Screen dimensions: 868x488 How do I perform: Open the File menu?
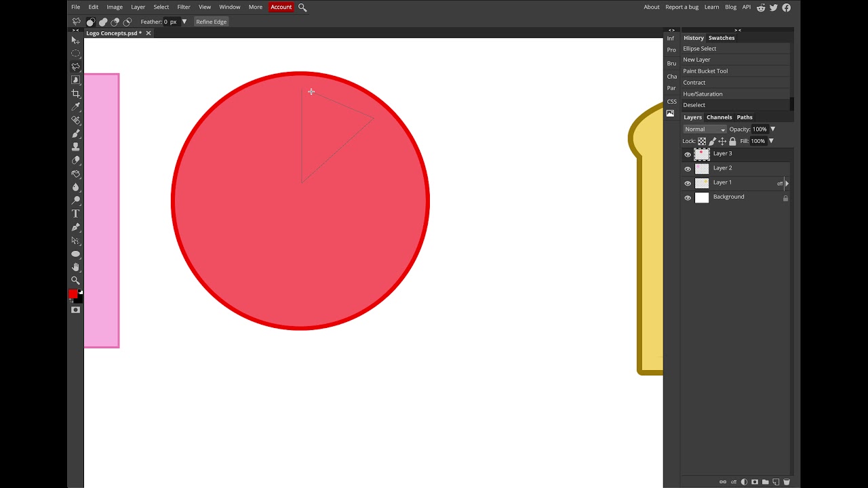pyautogui.click(x=76, y=7)
